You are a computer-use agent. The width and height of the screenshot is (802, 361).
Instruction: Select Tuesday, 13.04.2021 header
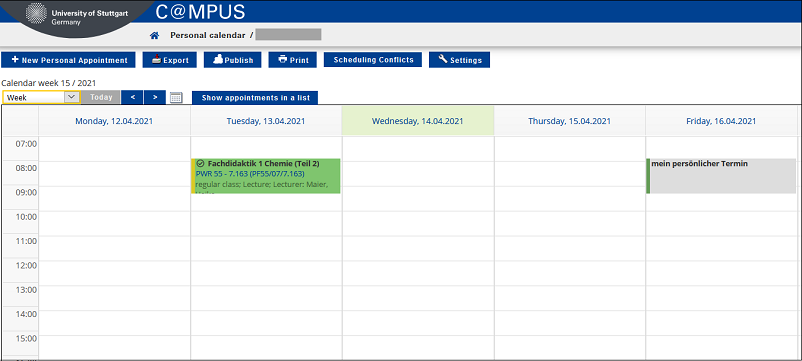(266, 121)
